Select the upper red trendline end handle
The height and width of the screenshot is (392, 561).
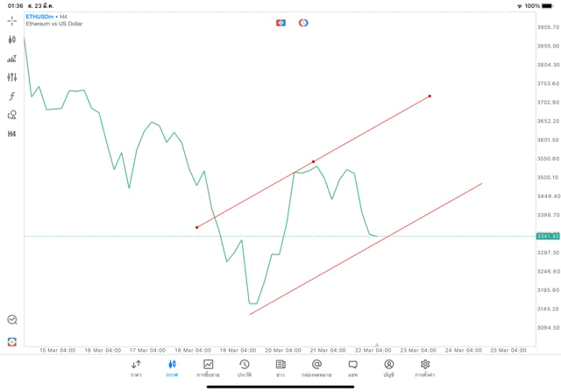point(430,96)
